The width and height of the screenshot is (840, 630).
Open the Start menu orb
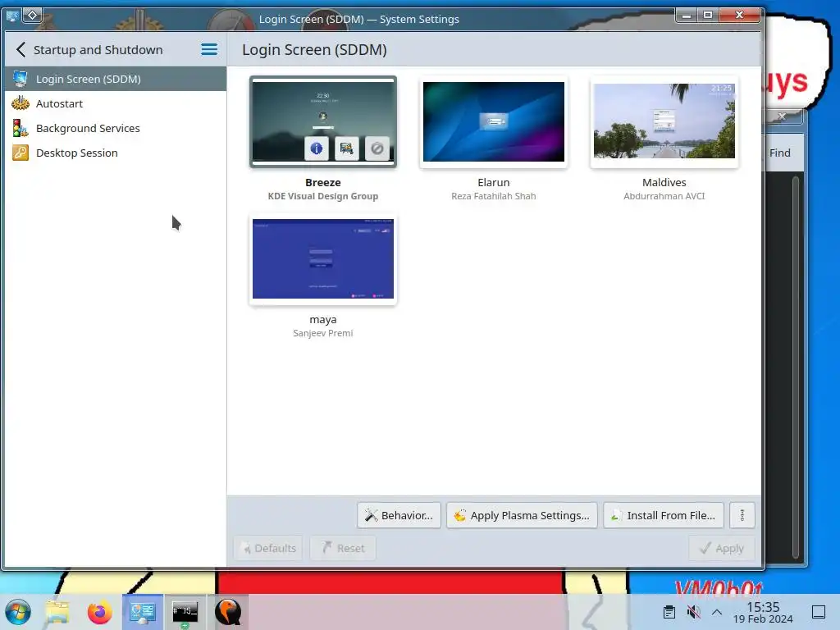[x=18, y=612]
